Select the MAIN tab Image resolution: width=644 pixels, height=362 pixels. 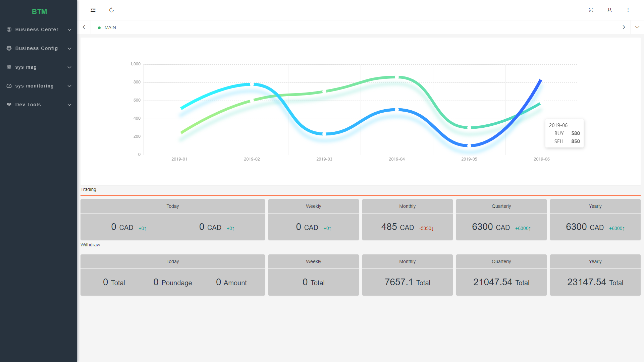click(x=107, y=27)
